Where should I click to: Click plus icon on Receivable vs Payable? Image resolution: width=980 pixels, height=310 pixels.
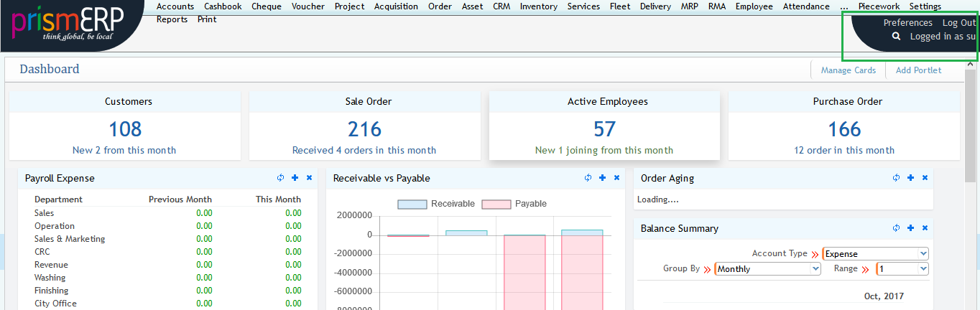click(x=602, y=178)
